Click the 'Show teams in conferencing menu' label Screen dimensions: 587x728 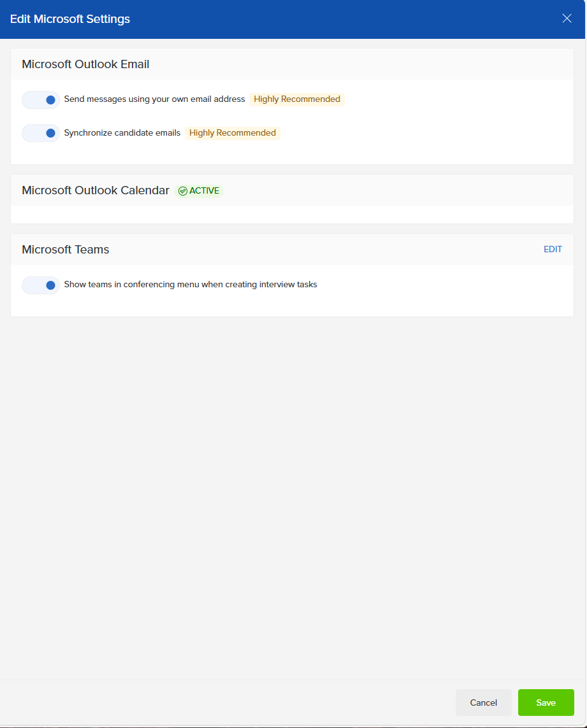tap(191, 285)
